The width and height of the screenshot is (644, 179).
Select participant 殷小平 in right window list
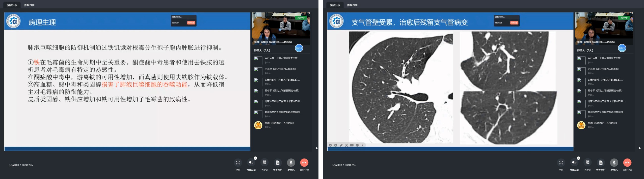[x=604, y=92]
